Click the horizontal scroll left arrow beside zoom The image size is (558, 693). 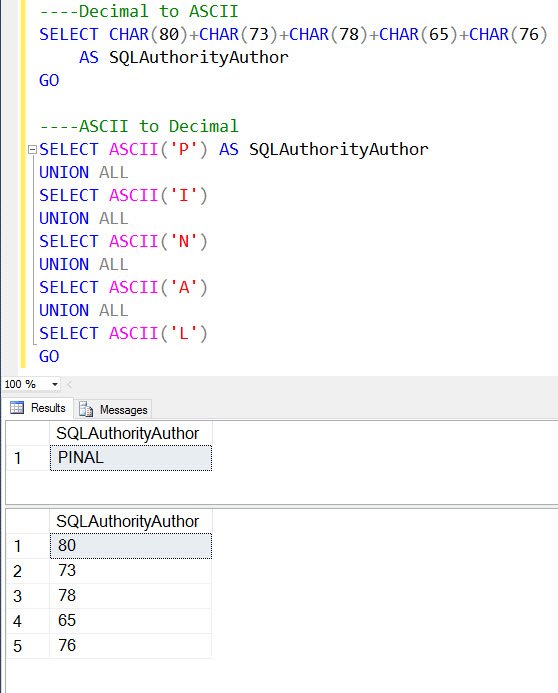69,385
